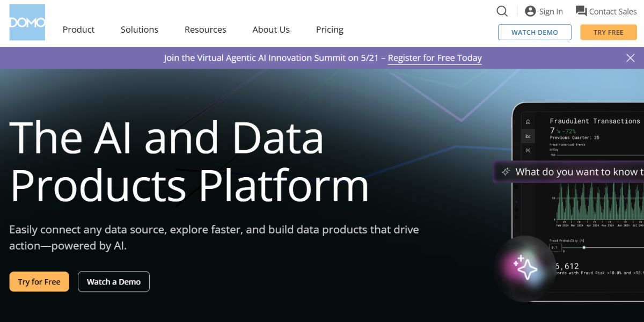Select the line chart icon in dashboard sidebar
Viewport: 644px width, 322px height.
(x=528, y=136)
